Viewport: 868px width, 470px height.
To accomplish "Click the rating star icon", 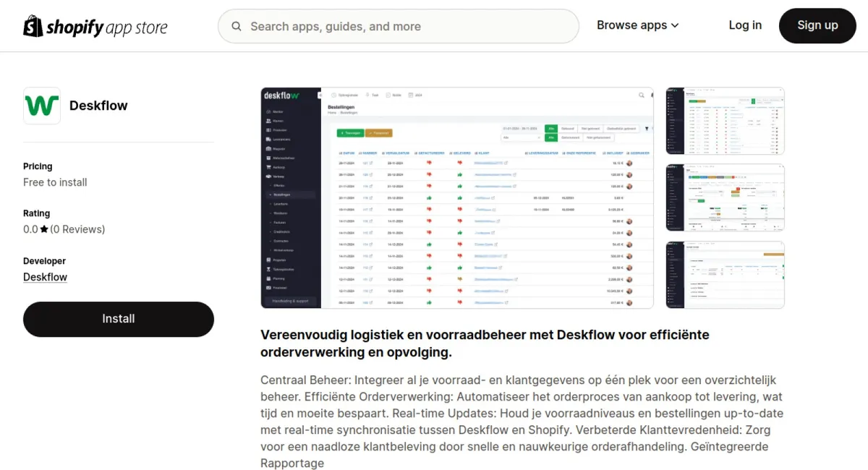I will point(44,229).
